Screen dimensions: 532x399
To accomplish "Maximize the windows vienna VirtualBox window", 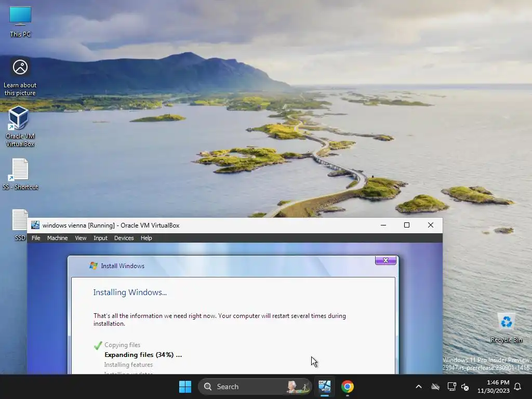I will click(x=407, y=225).
